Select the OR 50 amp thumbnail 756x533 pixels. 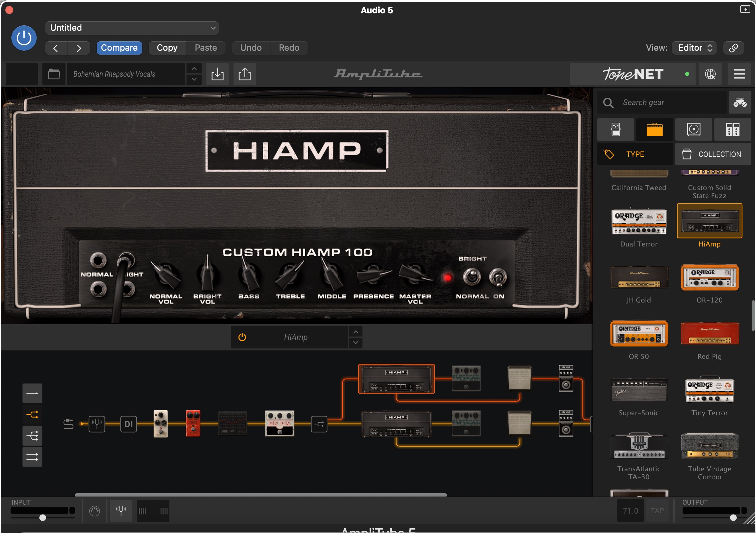click(639, 334)
